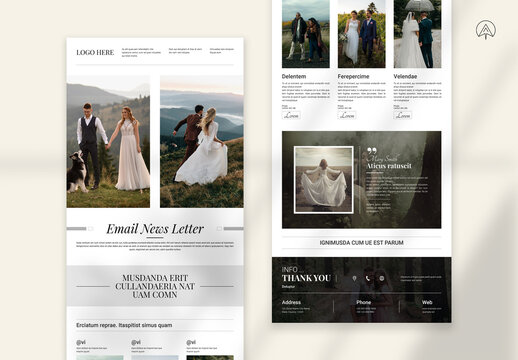
Task: Click the Phone label in footer
Action: pyautogui.click(x=363, y=302)
